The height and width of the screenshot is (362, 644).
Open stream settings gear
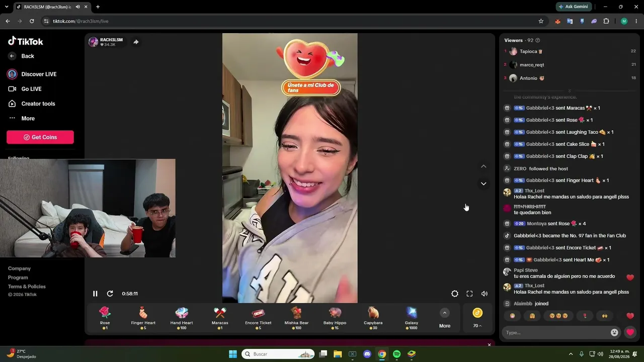tap(455, 294)
